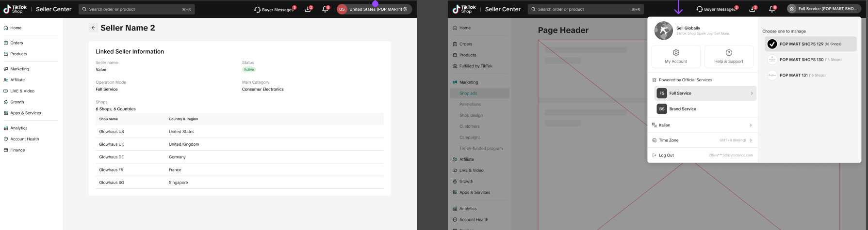Click the BS Brand Service badge icon
This screenshot has width=868, height=230.
pyautogui.click(x=662, y=109)
